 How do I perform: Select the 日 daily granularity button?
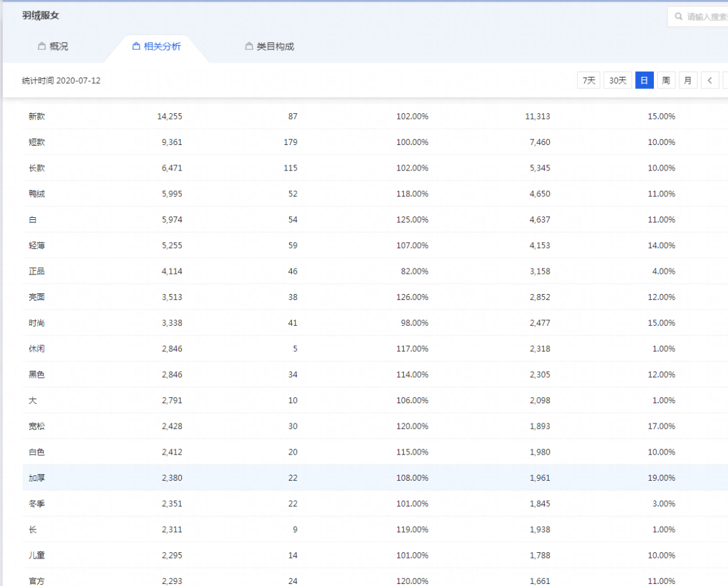coord(644,80)
